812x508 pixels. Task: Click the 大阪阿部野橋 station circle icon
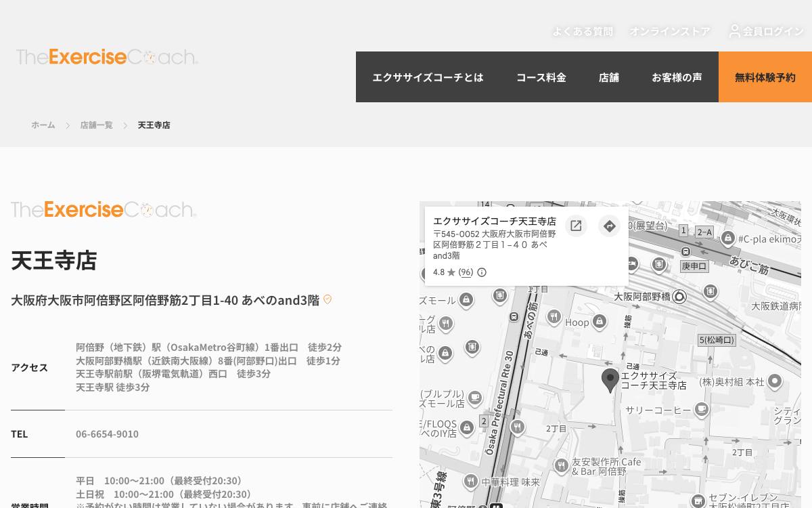(679, 297)
